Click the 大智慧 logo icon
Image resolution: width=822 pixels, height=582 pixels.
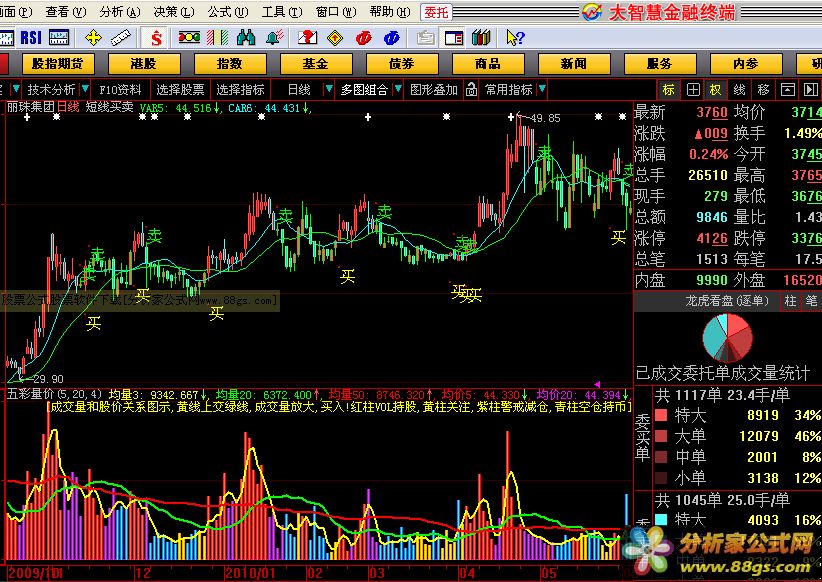click(x=592, y=12)
